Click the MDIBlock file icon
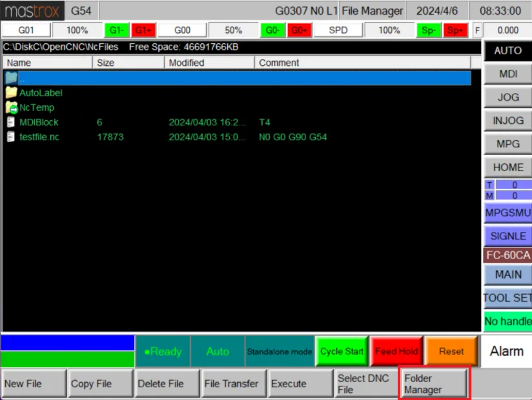This screenshot has width=532, height=400. tap(11, 122)
